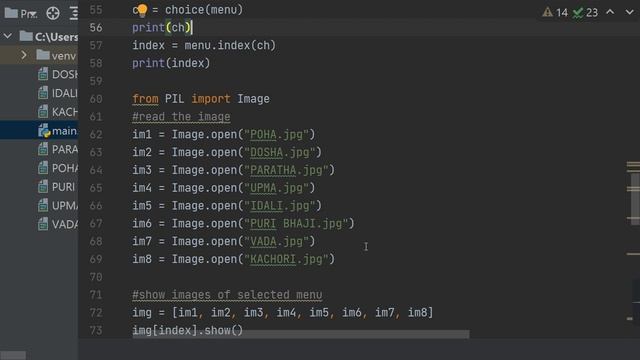Click the "from PIL import Image" line
Image resolution: width=640 pixels, height=360 pixels.
pyautogui.click(x=200, y=99)
